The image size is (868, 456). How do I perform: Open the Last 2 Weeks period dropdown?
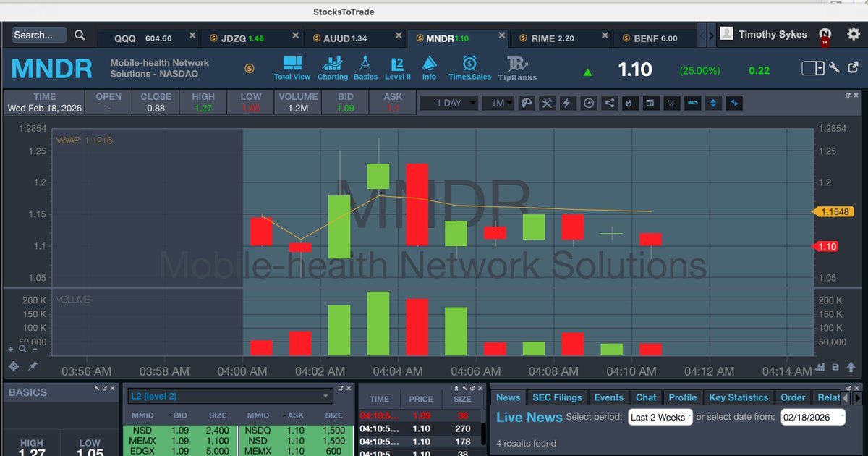coord(660,417)
